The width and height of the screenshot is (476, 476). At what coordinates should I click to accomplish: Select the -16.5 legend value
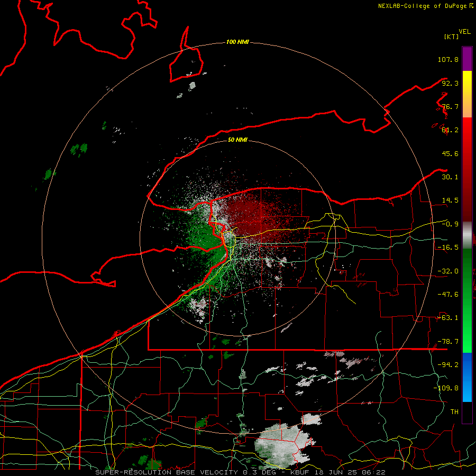click(448, 248)
